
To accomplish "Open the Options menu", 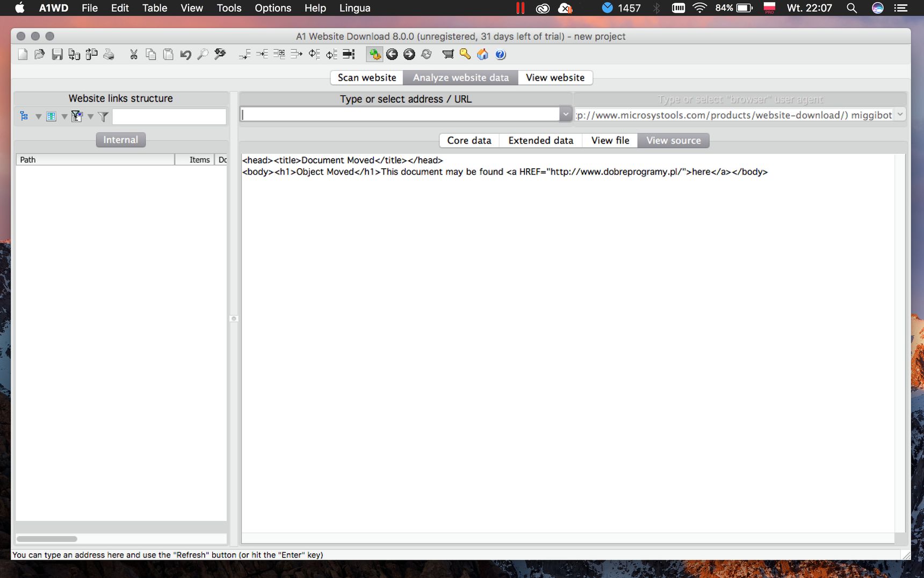I will point(273,8).
